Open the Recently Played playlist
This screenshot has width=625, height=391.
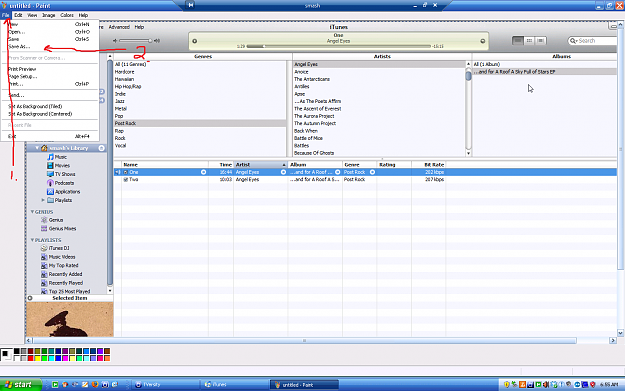(x=62, y=283)
